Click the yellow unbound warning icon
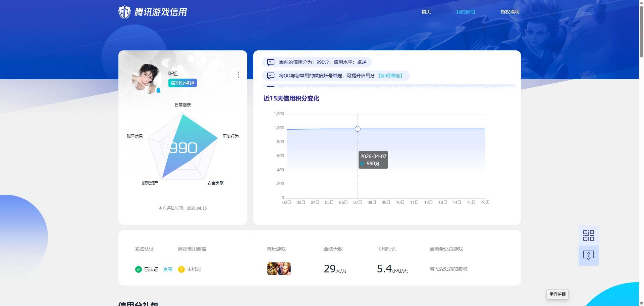The width and height of the screenshot is (644, 306). point(181,269)
